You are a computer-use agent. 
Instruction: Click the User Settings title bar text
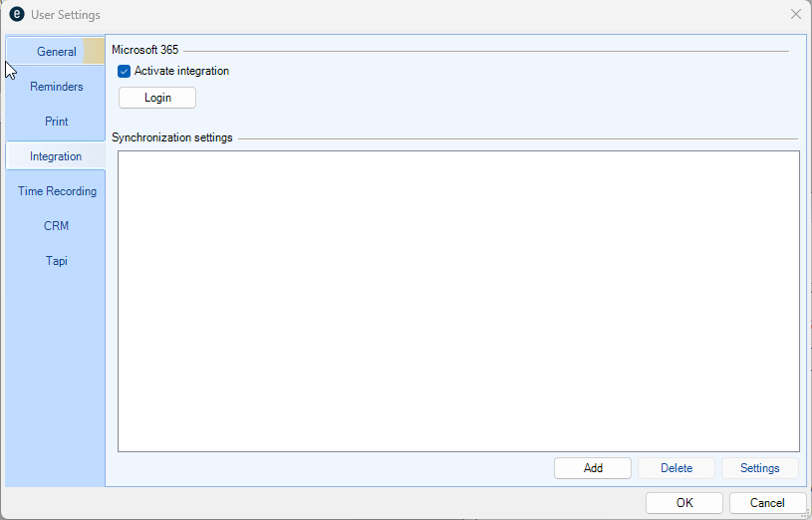click(66, 15)
